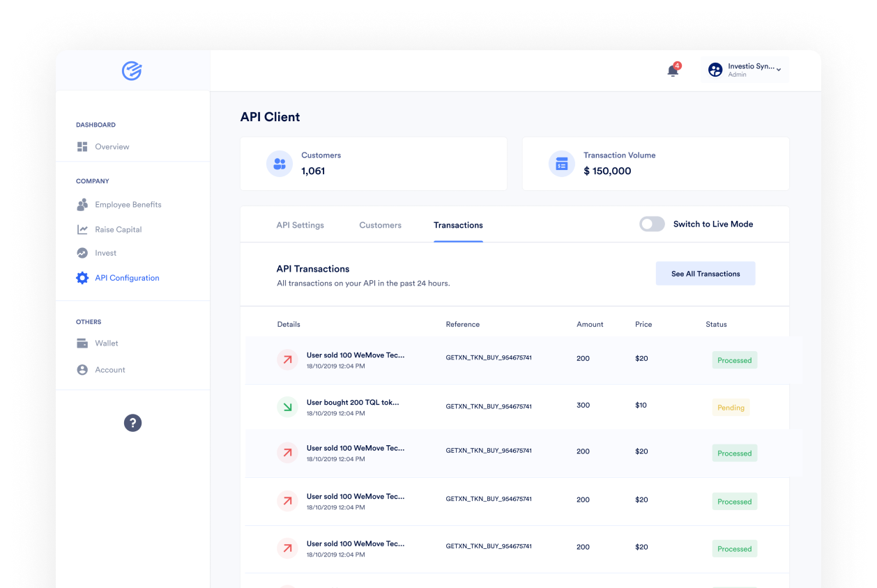Open the notifications bell icon
The height and width of the screenshot is (588, 877).
(673, 70)
